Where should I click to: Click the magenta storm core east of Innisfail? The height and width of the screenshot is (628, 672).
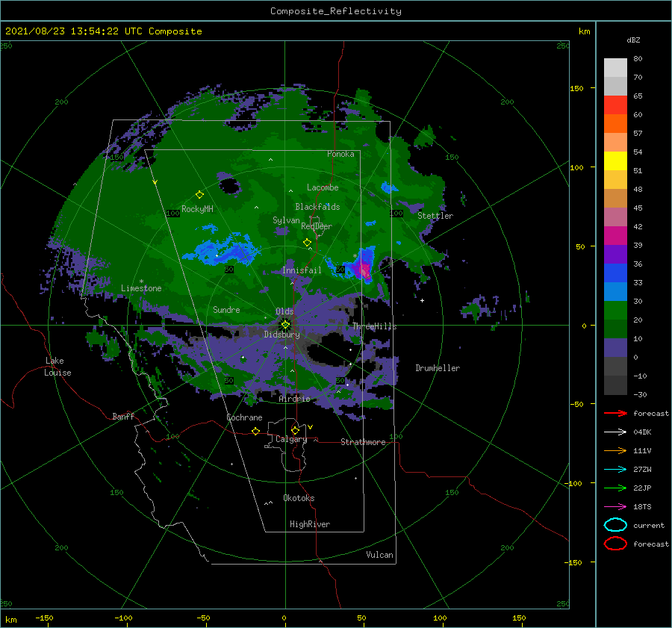[364, 270]
